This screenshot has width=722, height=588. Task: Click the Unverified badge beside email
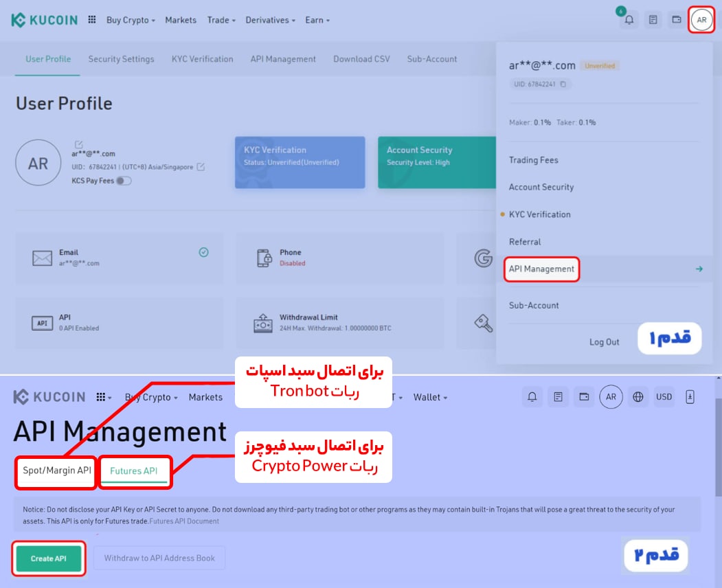tap(600, 66)
